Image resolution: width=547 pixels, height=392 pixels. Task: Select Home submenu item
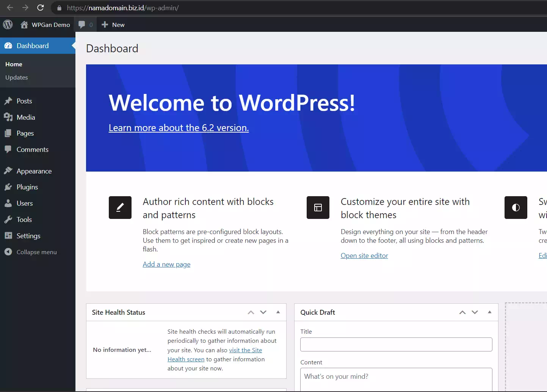click(x=14, y=64)
